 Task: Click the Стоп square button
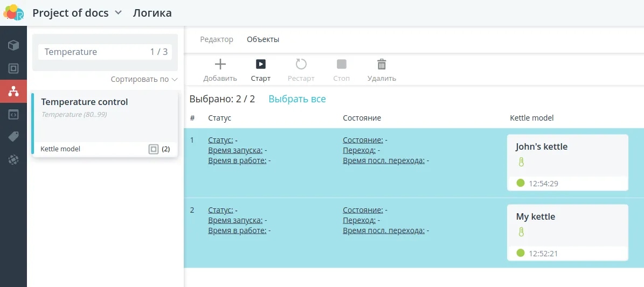tap(341, 64)
